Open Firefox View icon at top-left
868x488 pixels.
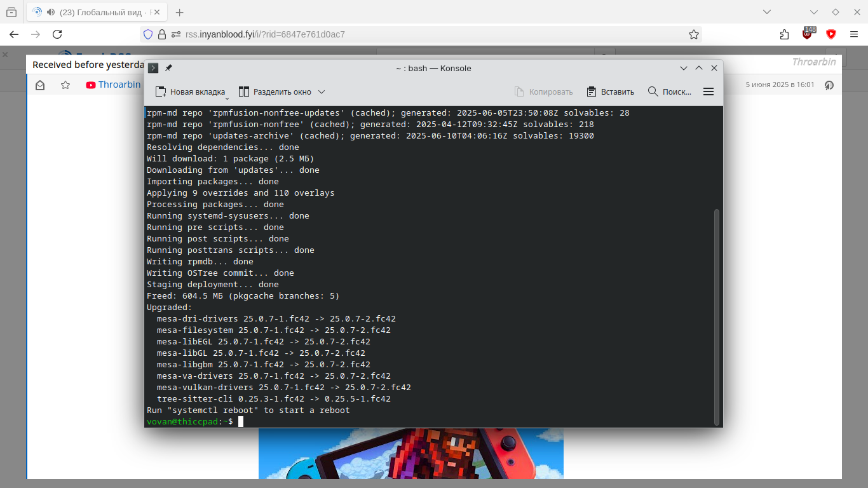11,12
